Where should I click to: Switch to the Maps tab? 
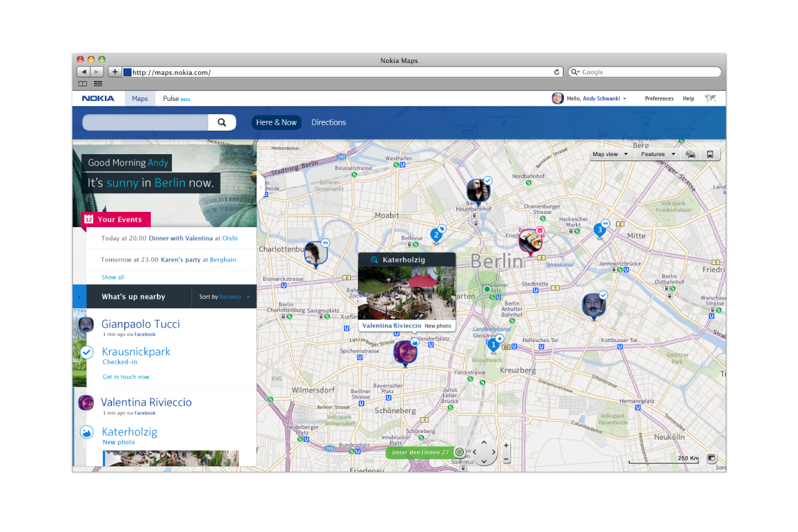tap(140, 98)
